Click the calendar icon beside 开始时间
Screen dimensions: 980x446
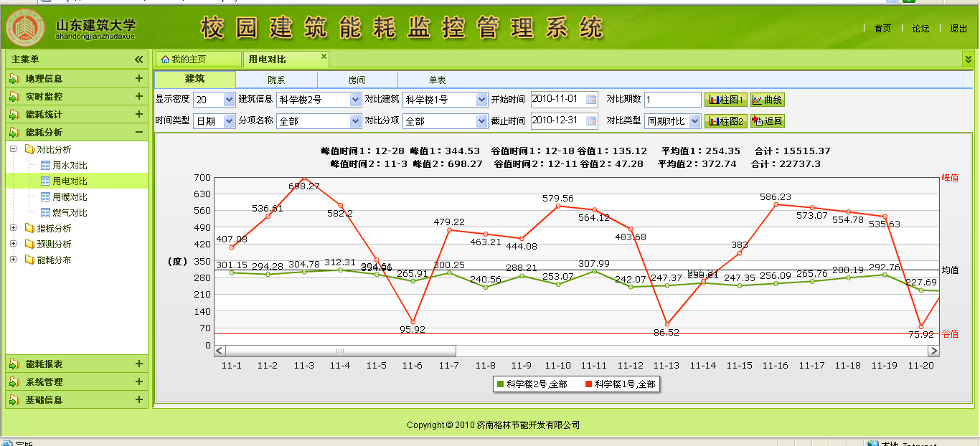[x=591, y=100]
